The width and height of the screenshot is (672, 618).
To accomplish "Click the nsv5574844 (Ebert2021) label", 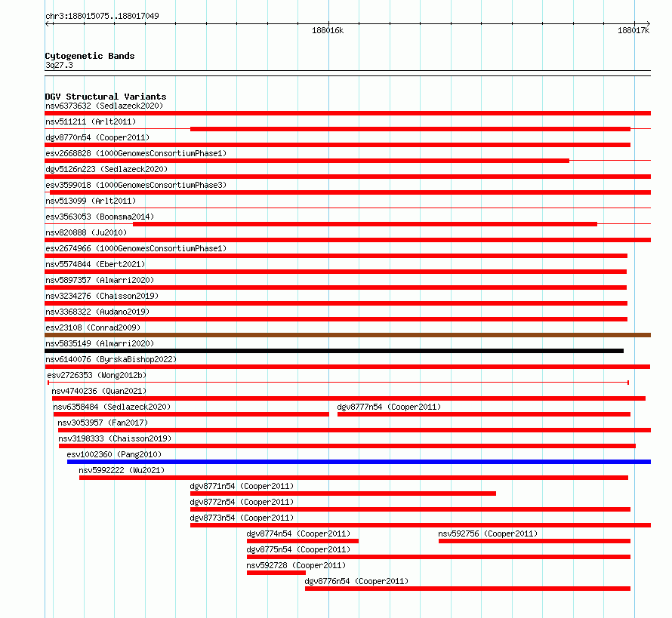I will pyautogui.click(x=95, y=264).
